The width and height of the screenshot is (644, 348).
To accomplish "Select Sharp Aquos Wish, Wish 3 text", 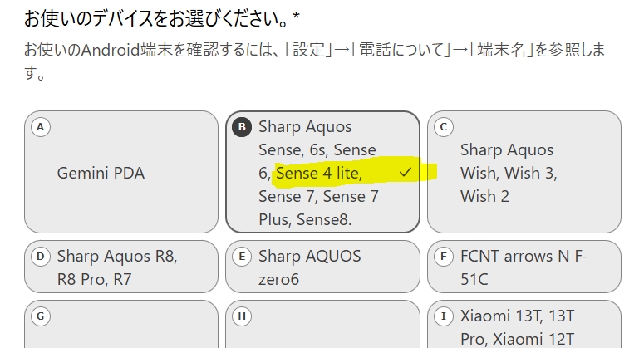I will [509, 174].
